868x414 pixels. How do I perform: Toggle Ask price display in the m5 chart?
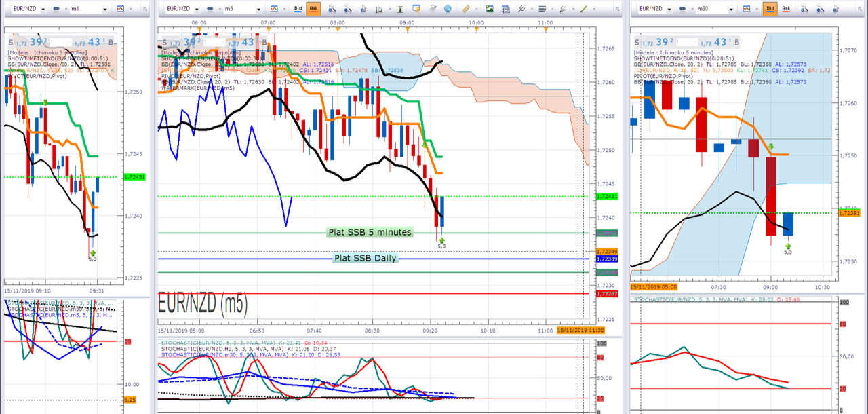coord(313,9)
